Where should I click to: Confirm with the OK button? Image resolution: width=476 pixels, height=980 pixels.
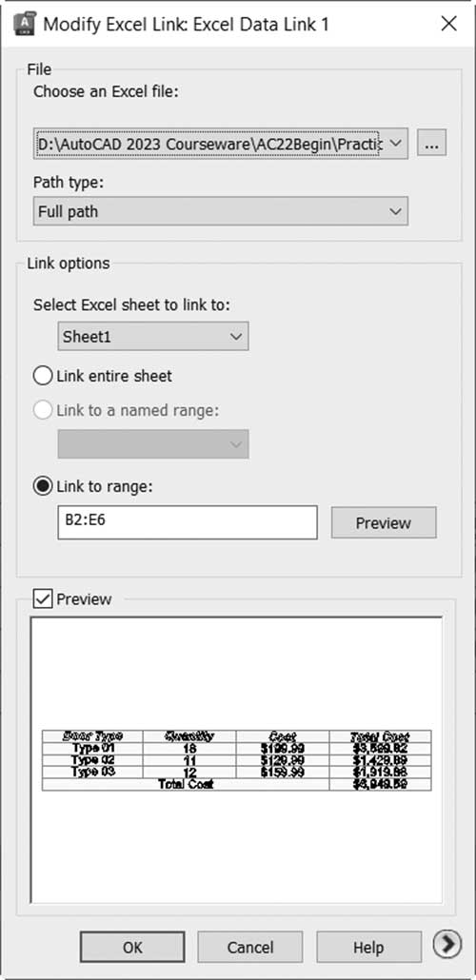click(132, 947)
